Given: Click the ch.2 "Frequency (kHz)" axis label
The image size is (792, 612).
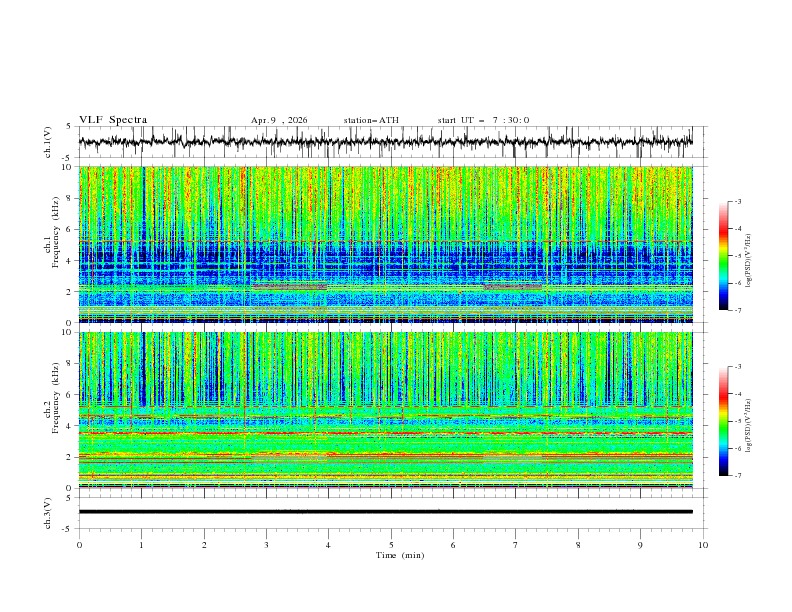Looking at the screenshot, I should (x=56, y=398).
